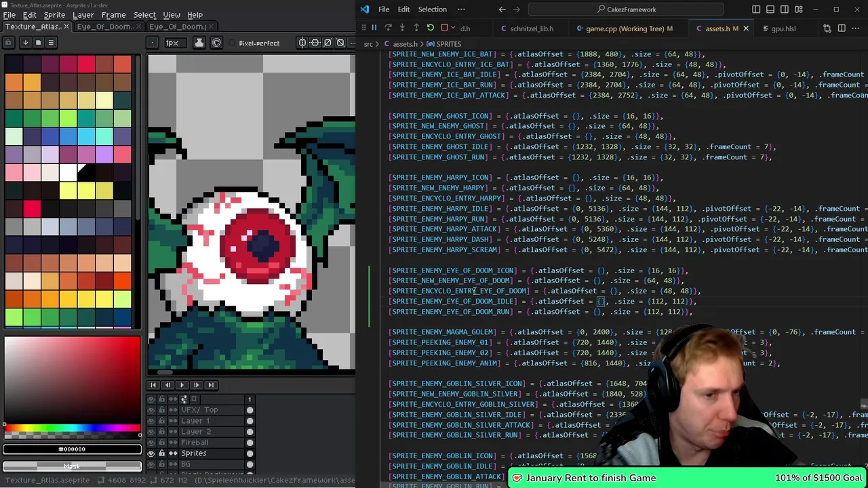868x488 pixels.
Task: Split the editor right
Action: [842, 28]
